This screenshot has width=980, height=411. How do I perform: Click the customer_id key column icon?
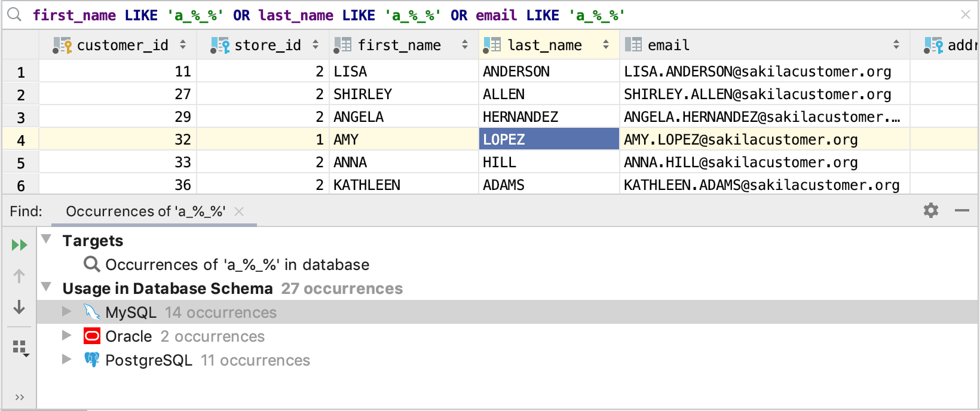point(62,45)
